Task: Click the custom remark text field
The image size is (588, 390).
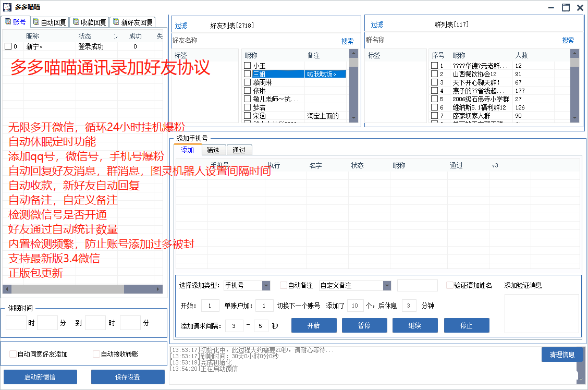Action: [x=418, y=286]
